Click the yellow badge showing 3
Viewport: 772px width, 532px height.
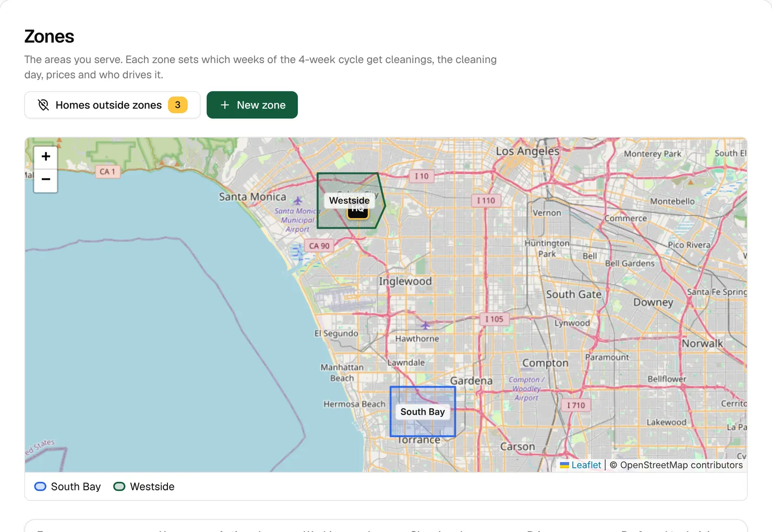pyautogui.click(x=177, y=105)
